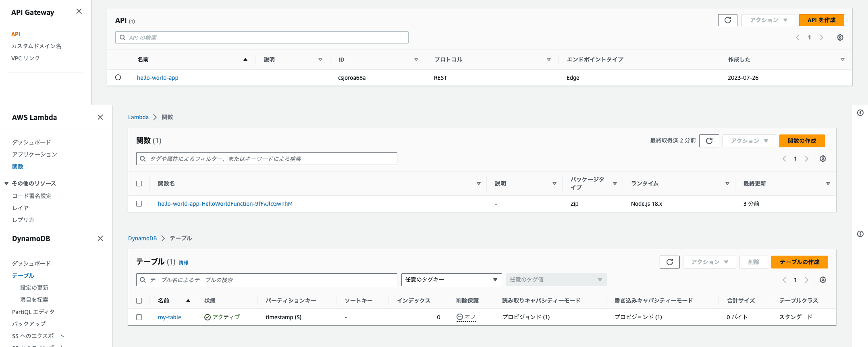Open my-table DynamoDB table link
Image resolution: width=868 pixels, height=347 pixels.
[169, 317]
